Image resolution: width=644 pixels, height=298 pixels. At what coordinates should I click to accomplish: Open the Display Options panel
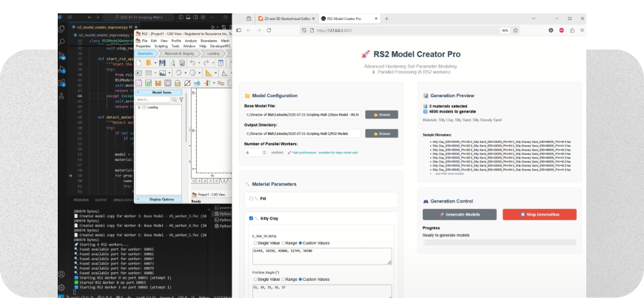pos(161,199)
